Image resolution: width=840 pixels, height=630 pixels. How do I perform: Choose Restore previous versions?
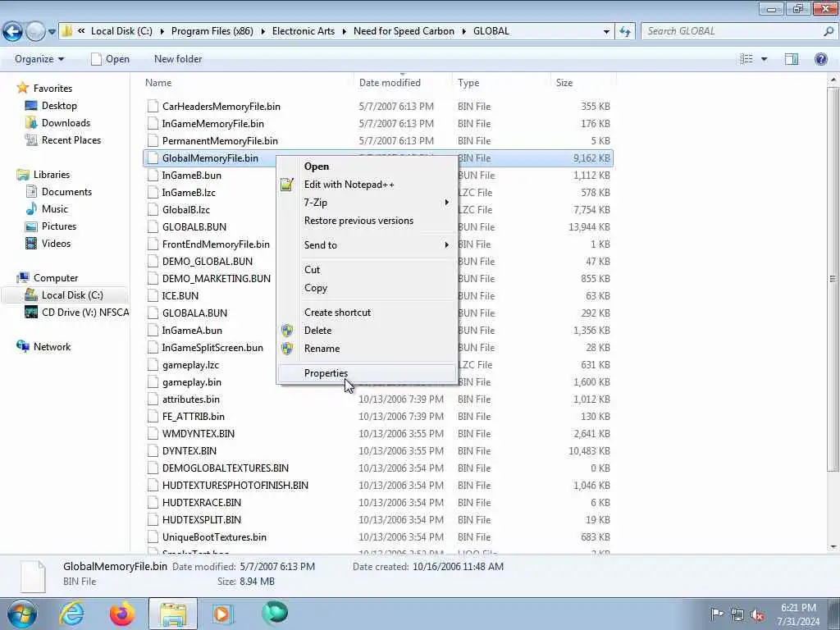pyautogui.click(x=367, y=221)
